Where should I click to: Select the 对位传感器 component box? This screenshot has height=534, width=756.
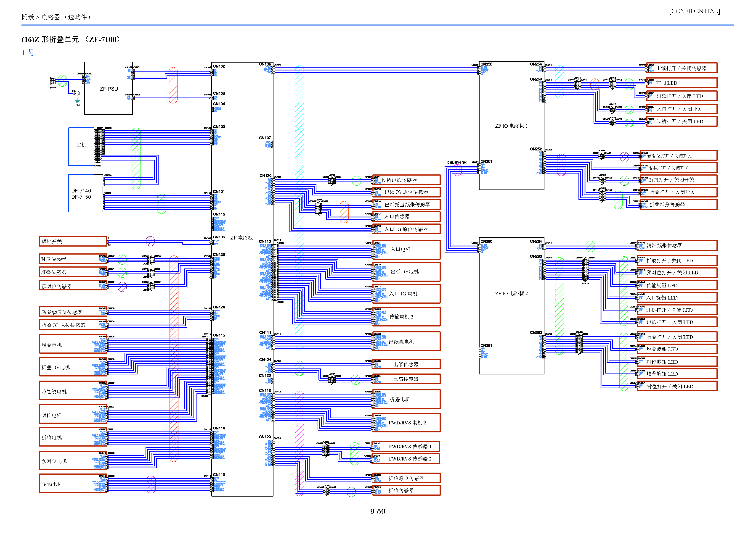click(73, 259)
